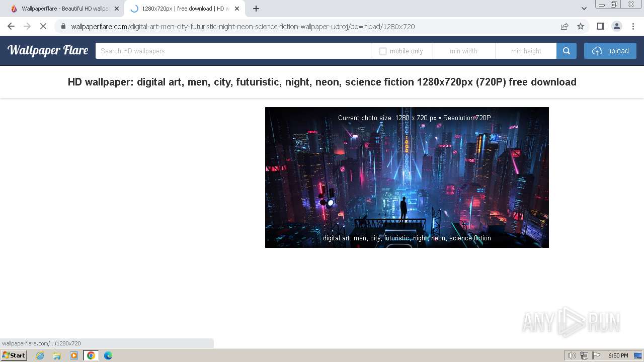This screenshot has width=644, height=362.
Task: Stop page loading with X button
Action: pos(43,26)
